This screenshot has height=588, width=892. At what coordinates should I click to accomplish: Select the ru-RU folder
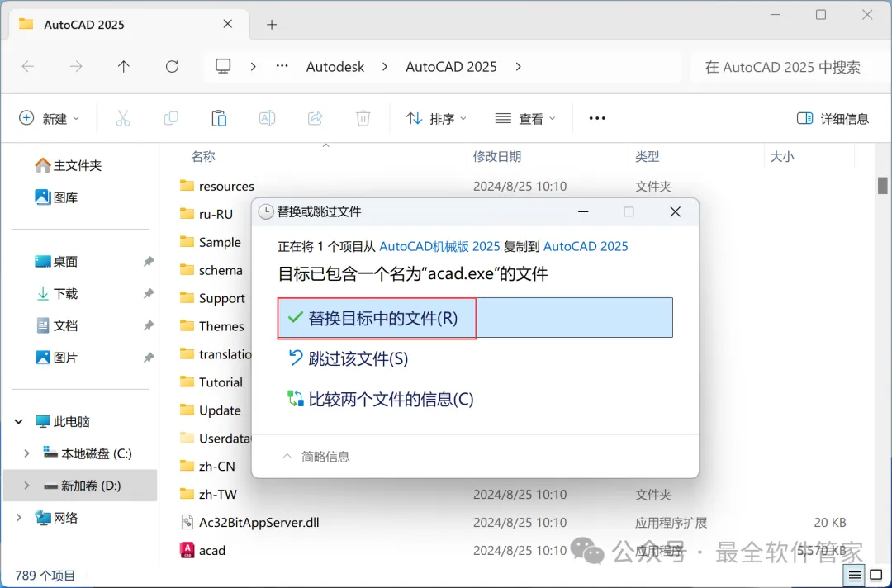pos(206,214)
